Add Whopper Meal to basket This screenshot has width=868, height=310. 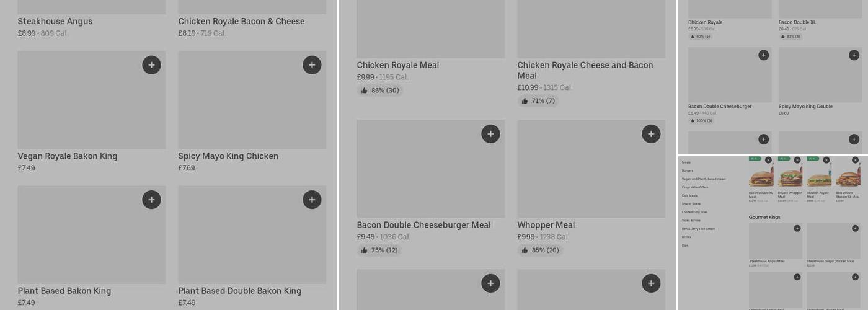651,134
